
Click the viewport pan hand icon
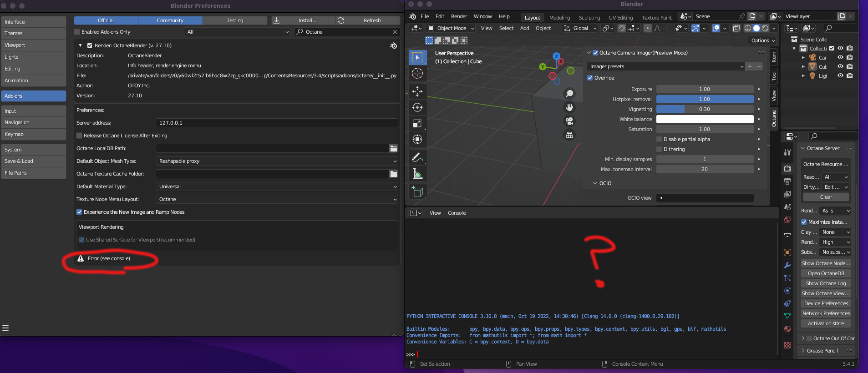(x=569, y=107)
